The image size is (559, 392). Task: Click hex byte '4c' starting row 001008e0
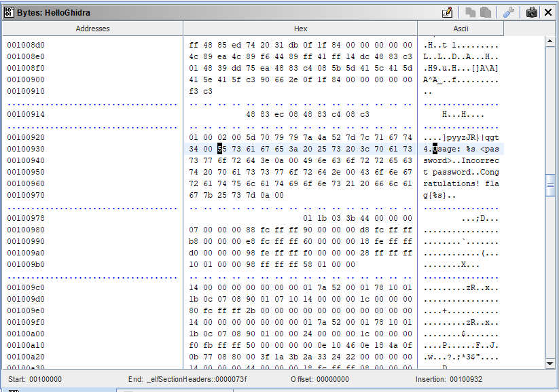click(194, 56)
